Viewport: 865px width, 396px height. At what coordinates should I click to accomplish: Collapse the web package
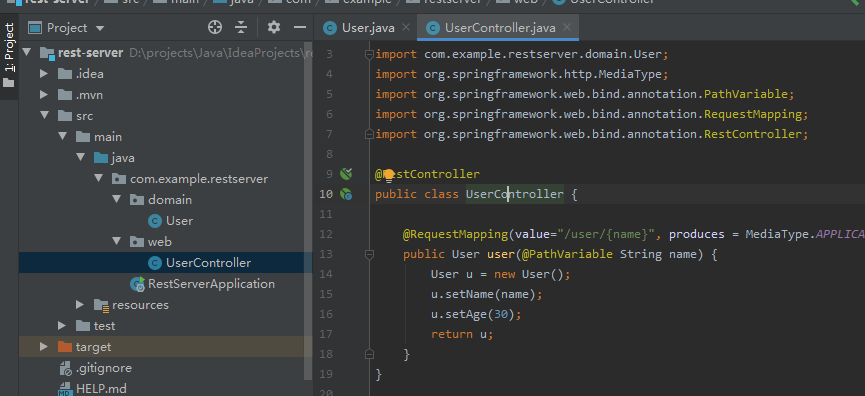pos(117,242)
